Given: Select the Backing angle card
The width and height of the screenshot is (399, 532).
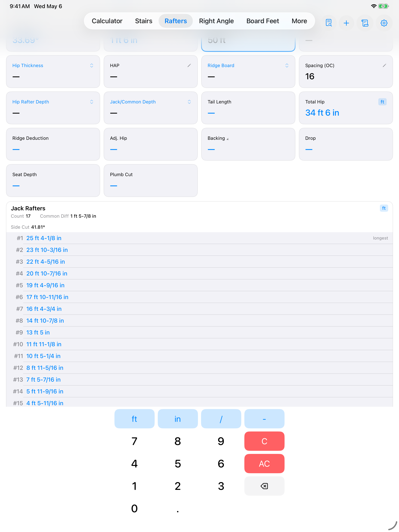Looking at the screenshot, I should [248, 144].
